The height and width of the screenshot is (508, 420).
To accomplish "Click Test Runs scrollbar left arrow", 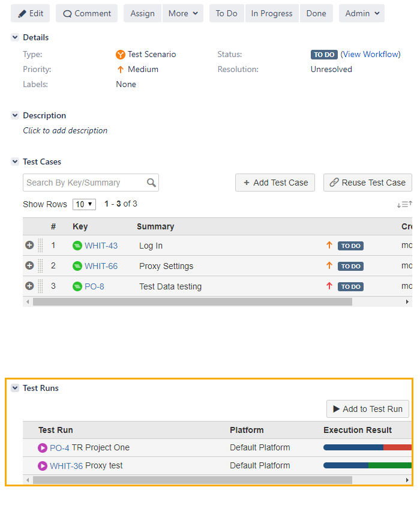I will click(x=28, y=480).
